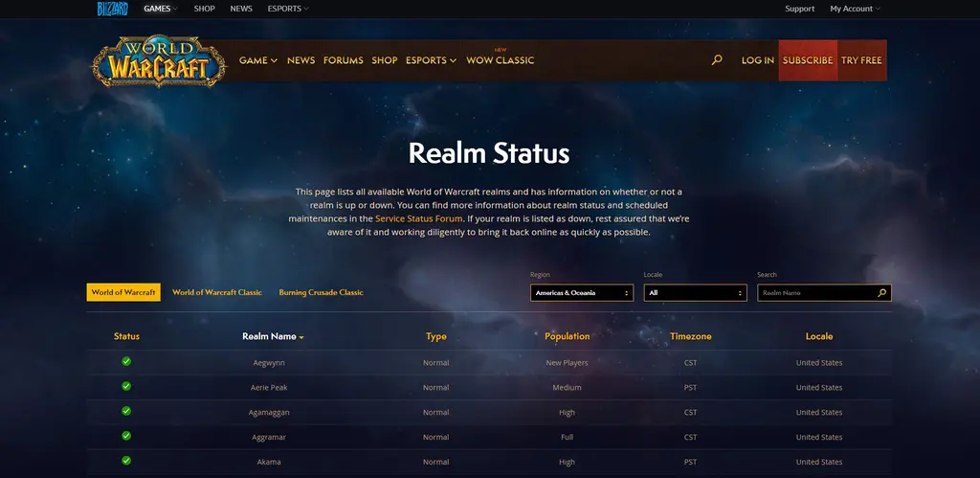
Task: Click the Aggramar realm name
Action: point(269,437)
